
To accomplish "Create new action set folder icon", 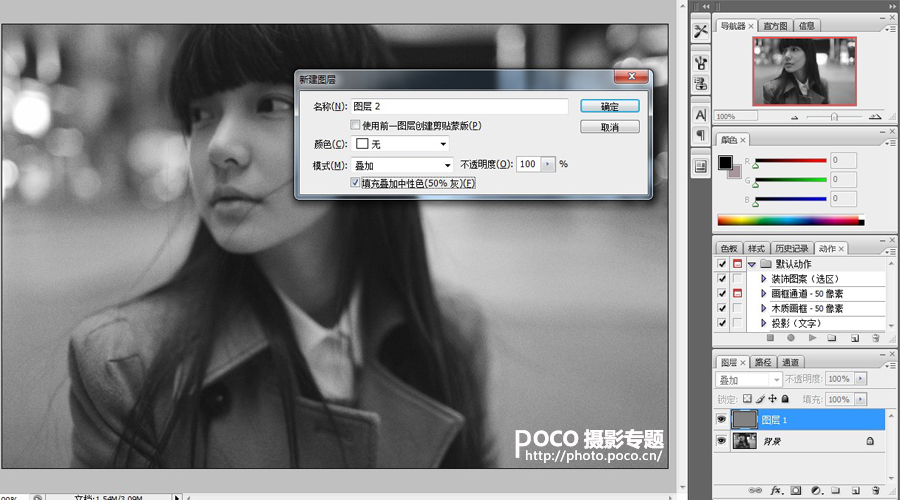I will tap(832, 338).
